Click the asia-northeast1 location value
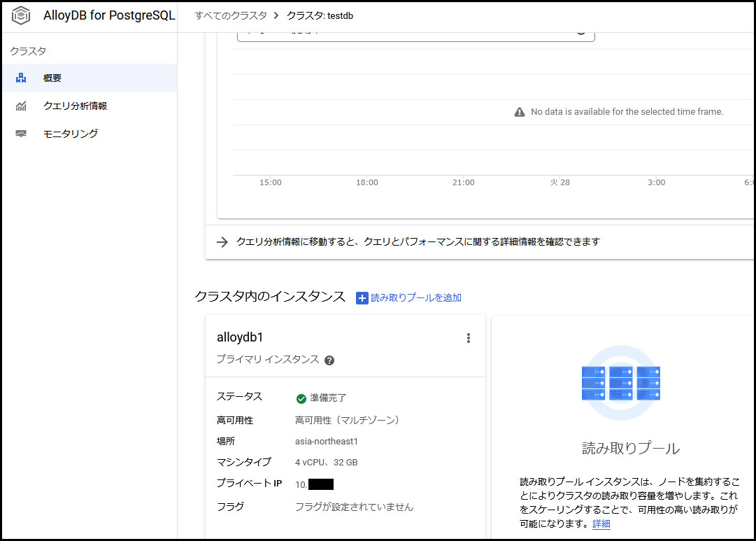This screenshot has height=541, width=756. click(327, 441)
